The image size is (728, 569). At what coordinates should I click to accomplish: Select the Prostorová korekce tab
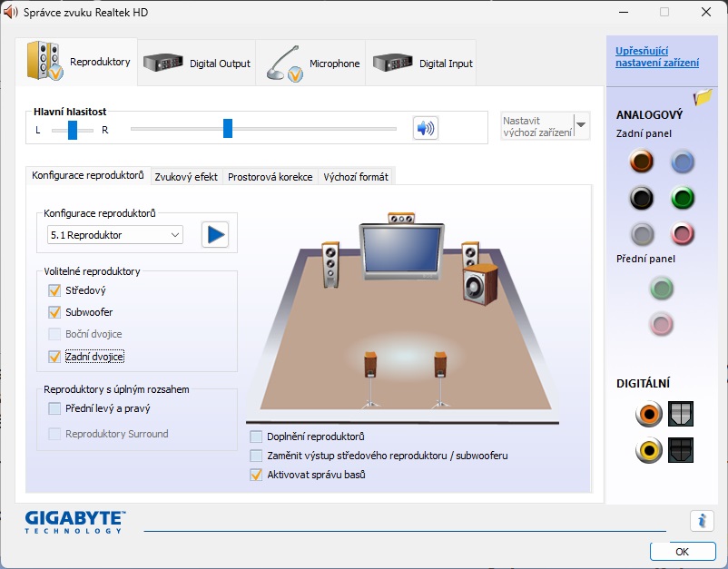click(271, 177)
